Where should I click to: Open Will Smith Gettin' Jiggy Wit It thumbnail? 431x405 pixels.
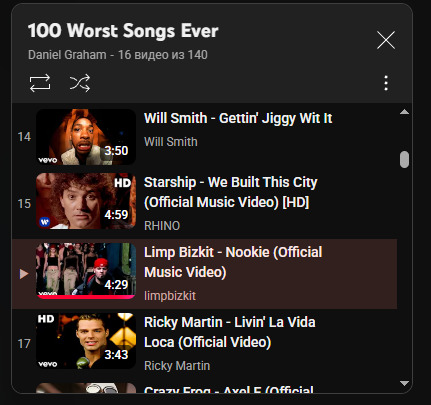(86, 137)
